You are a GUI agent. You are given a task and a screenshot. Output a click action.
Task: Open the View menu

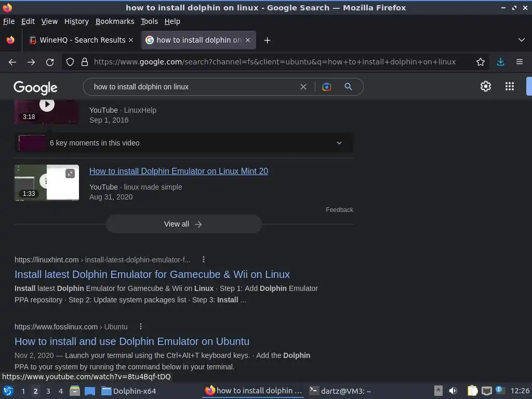pyautogui.click(x=49, y=21)
